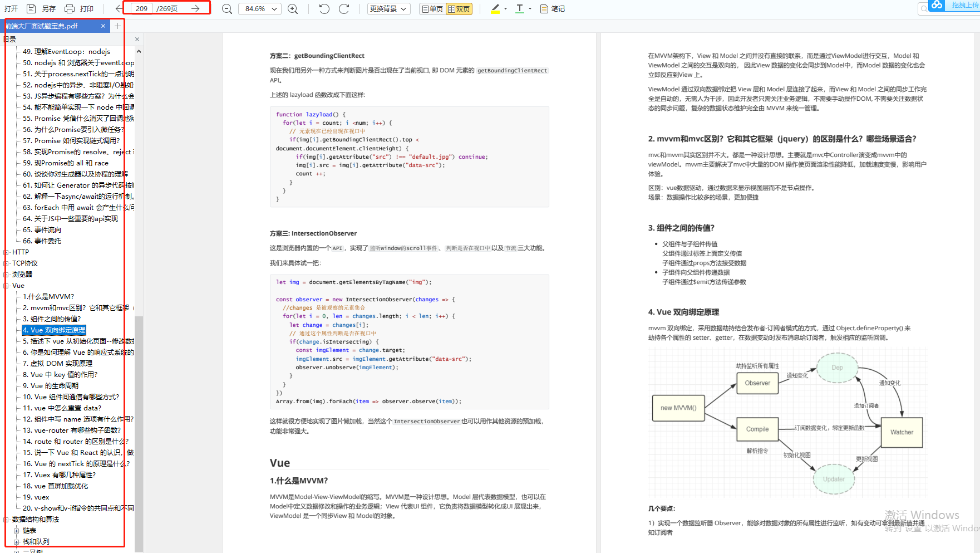Image resolution: width=980 pixels, height=553 pixels.
Task: Select outline item 9. Vue 的生命周期
Action: pyautogui.click(x=51, y=386)
